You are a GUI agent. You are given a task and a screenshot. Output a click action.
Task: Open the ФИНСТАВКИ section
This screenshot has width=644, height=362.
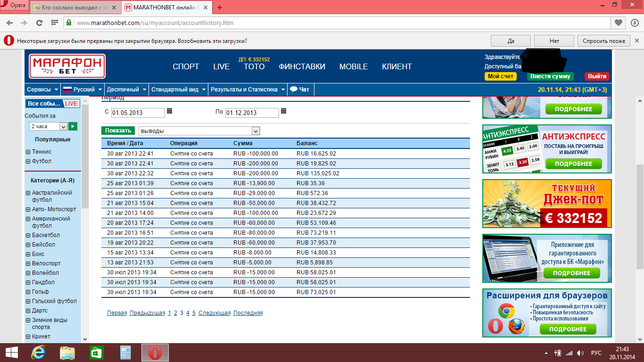[x=302, y=67]
